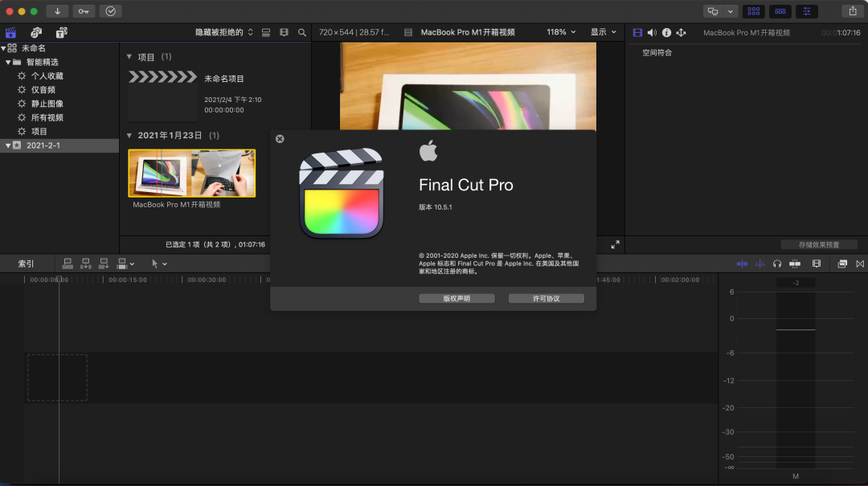868x486 pixels.
Task: Click the dual display window icon
Action: click(713, 11)
